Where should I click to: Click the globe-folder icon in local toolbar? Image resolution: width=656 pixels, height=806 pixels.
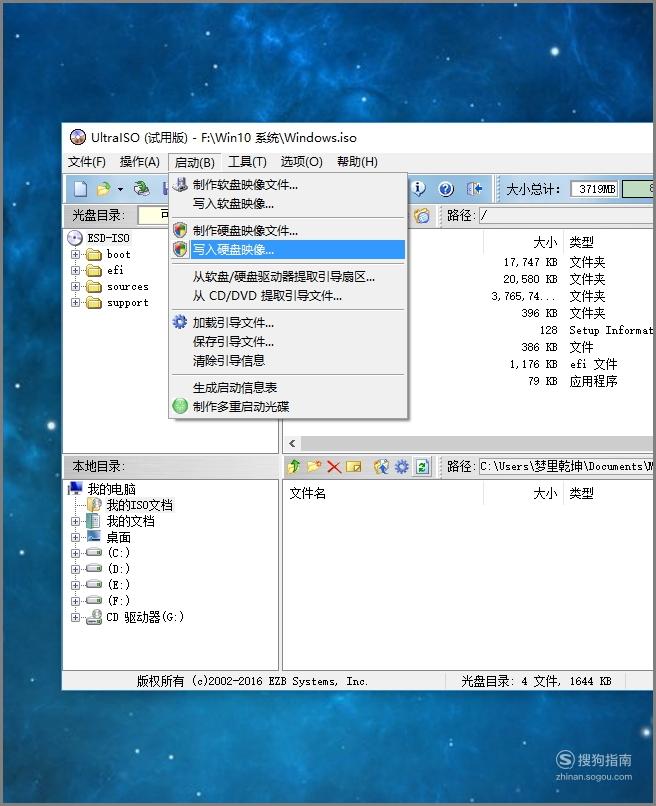pos(381,466)
